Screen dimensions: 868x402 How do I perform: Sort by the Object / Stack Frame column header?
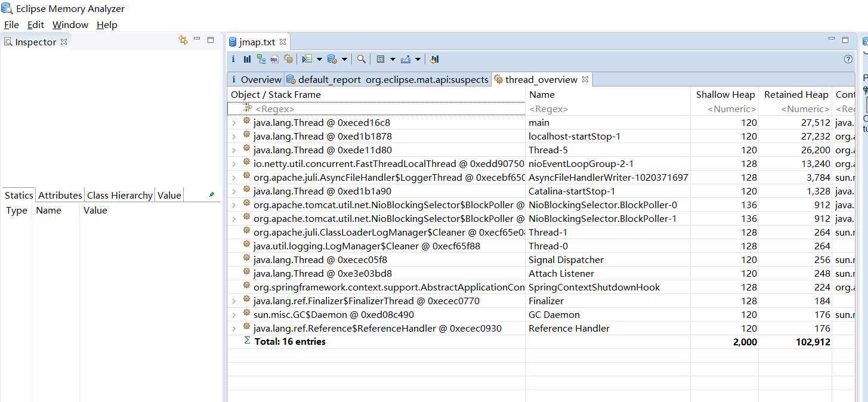click(376, 94)
